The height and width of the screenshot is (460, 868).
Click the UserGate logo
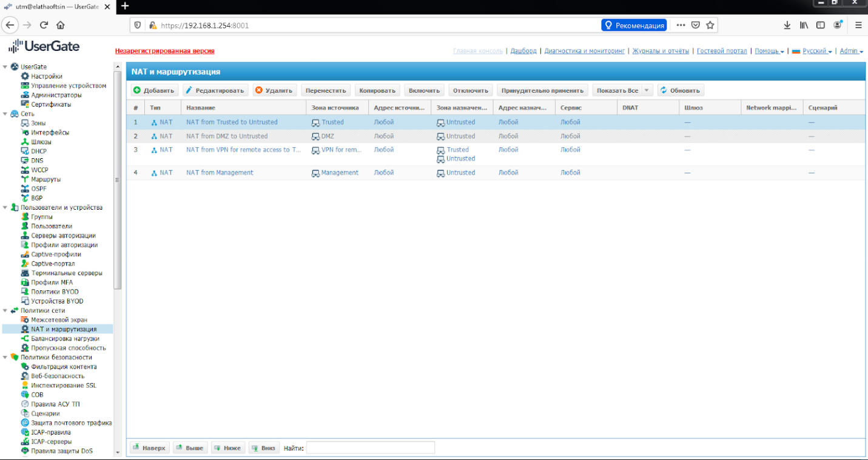point(44,47)
